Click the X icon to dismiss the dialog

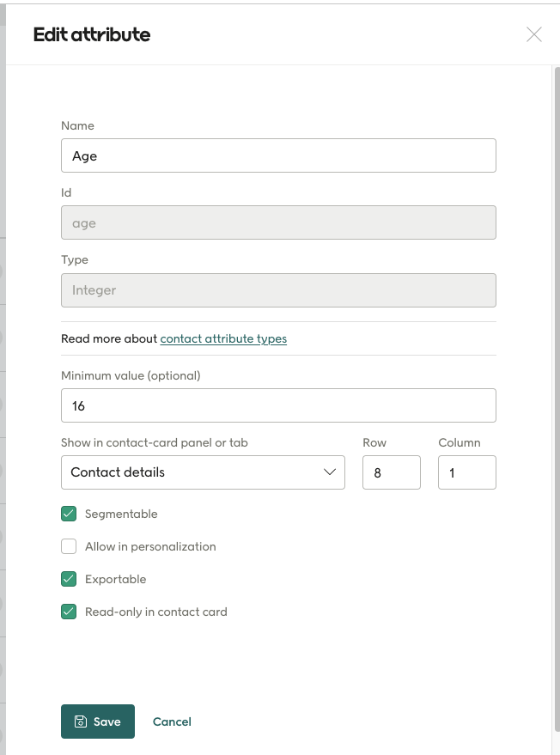(x=534, y=34)
